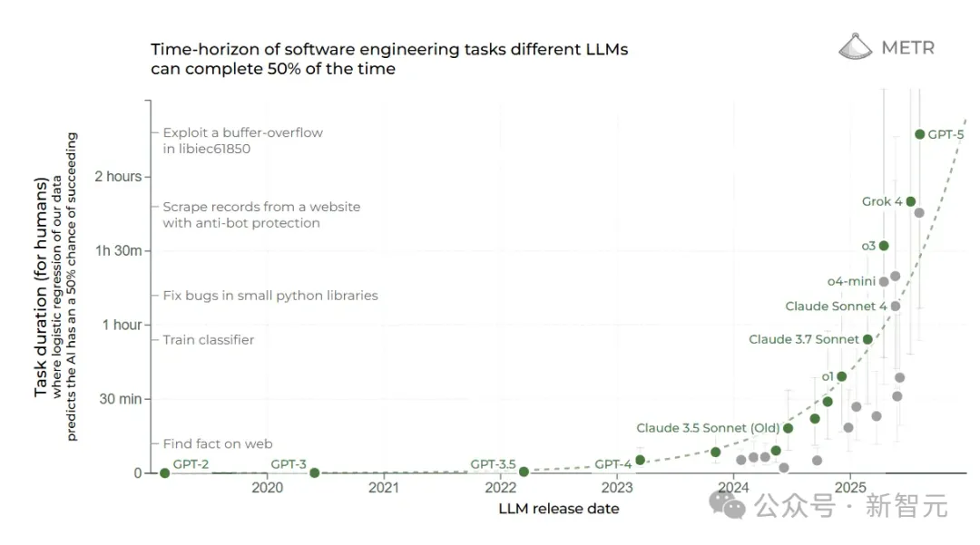This screenshot has height=545, width=980.
Task: Select the GPT-3.5 data point
Action: point(524,472)
